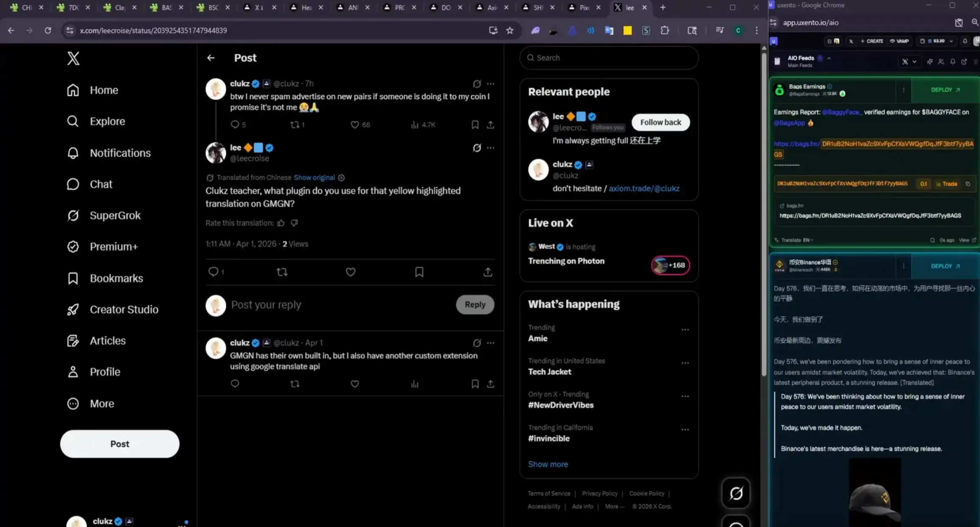Bookmark lee's main post
The height and width of the screenshot is (527, 980).
pyautogui.click(x=419, y=272)
